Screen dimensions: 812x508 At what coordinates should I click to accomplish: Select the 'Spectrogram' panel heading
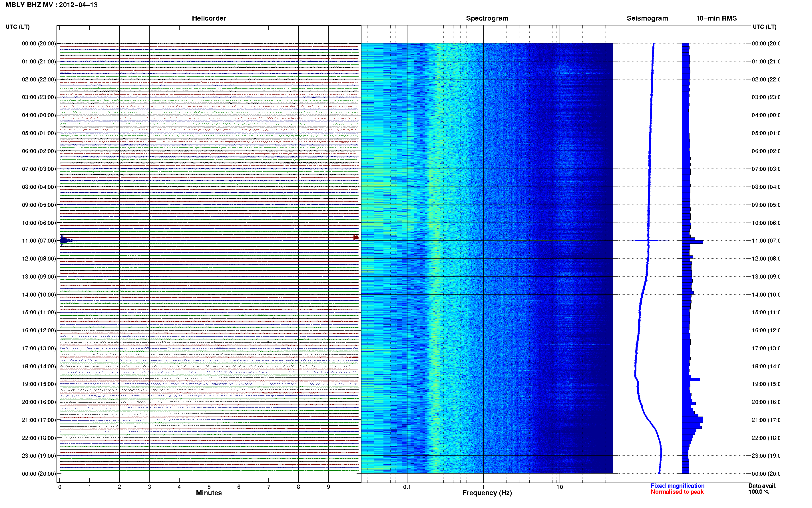(x=487, y=18)
